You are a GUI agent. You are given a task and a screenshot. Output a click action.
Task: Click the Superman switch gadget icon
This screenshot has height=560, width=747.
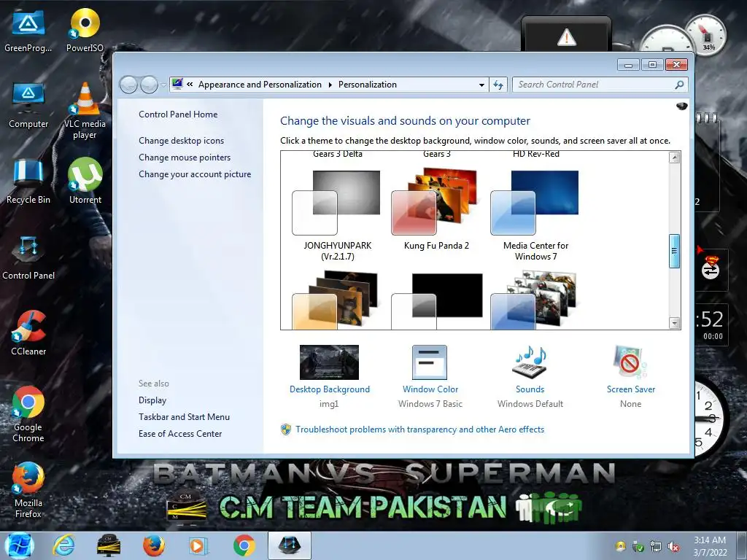point(711,268)
